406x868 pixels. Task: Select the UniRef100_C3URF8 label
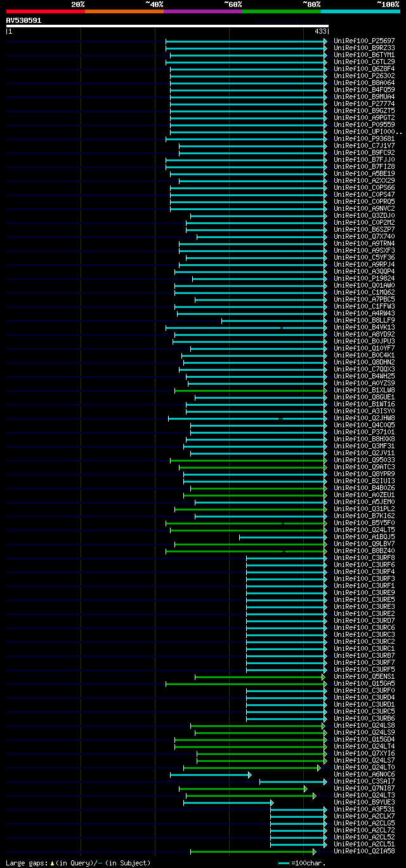point(364,558)
